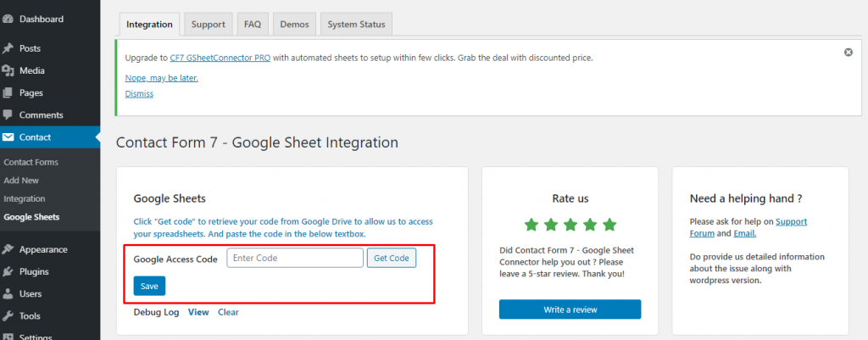Click the Plugins plug icon
The height and width of the screenshot is (340, 868).
(8, 271)
